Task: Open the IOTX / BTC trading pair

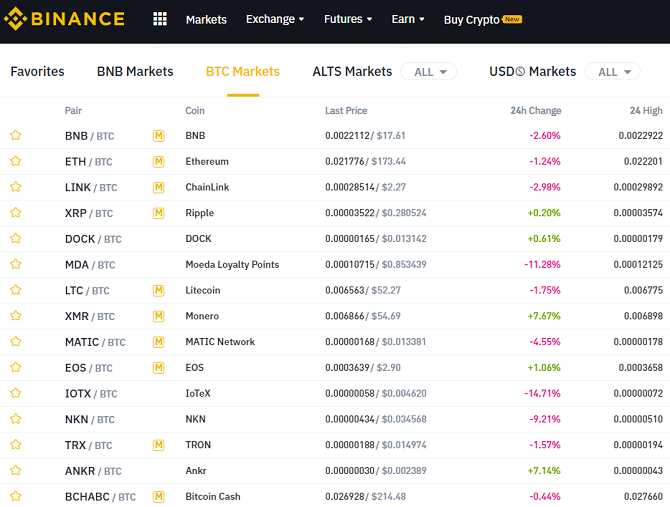Action: [x=91, y=393]
